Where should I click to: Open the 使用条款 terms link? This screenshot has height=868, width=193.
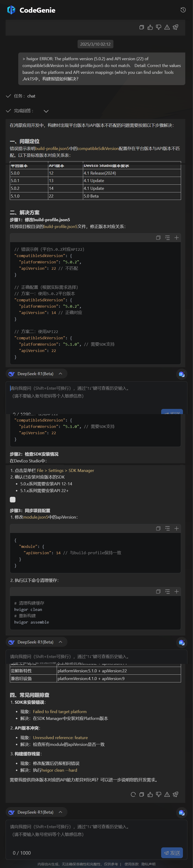[131, 864]
